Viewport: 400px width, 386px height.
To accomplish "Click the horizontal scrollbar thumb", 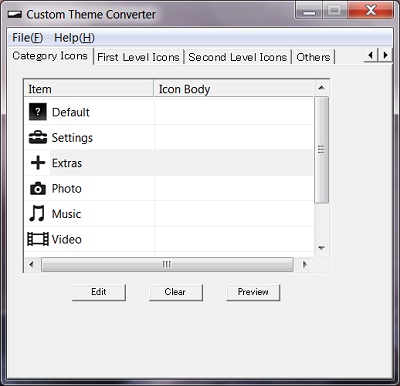I will click(x=167, y=265).
